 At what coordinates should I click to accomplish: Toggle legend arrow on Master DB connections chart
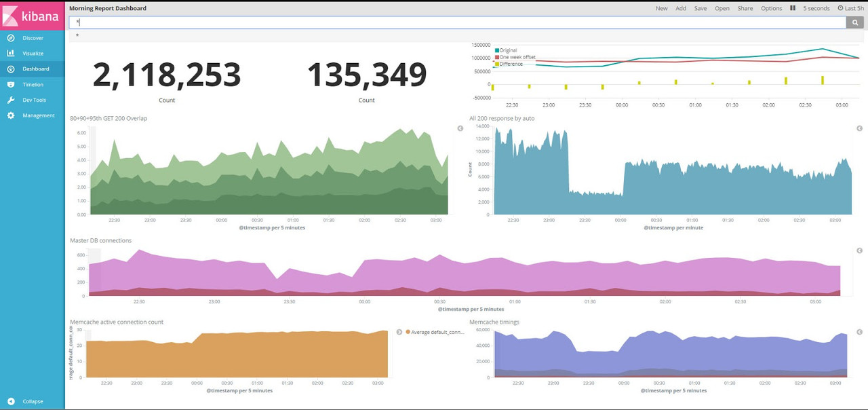[859, 250]
